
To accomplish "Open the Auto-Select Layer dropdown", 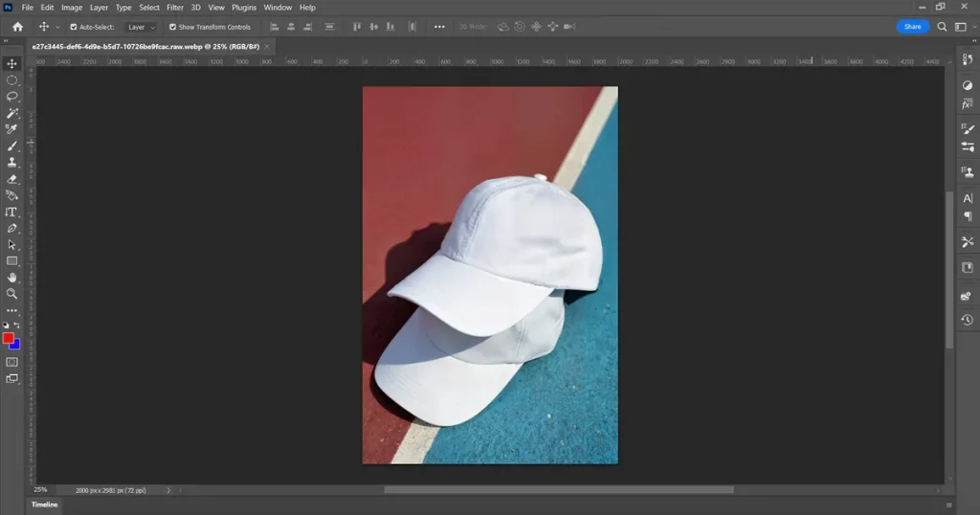I will click(x=142, y=27).
